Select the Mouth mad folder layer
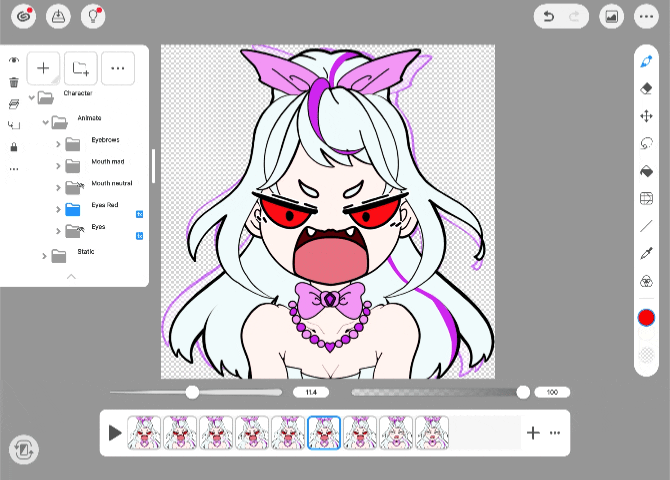 point(73,166)
